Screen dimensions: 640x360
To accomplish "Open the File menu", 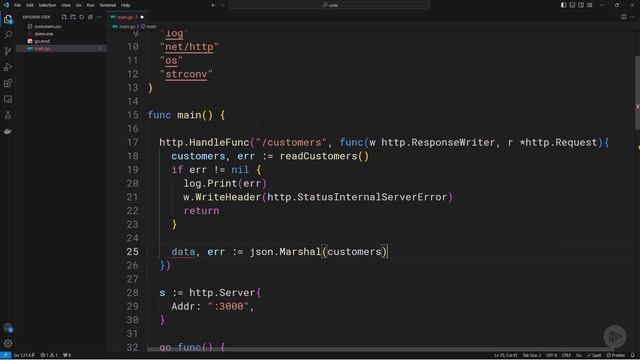I will click(x=18, y=5).
